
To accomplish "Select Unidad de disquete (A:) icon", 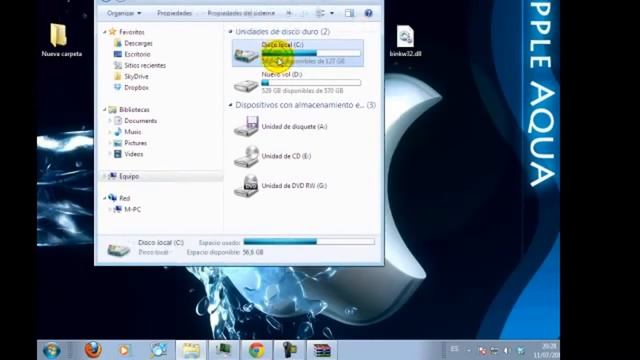I will point(246,126).
